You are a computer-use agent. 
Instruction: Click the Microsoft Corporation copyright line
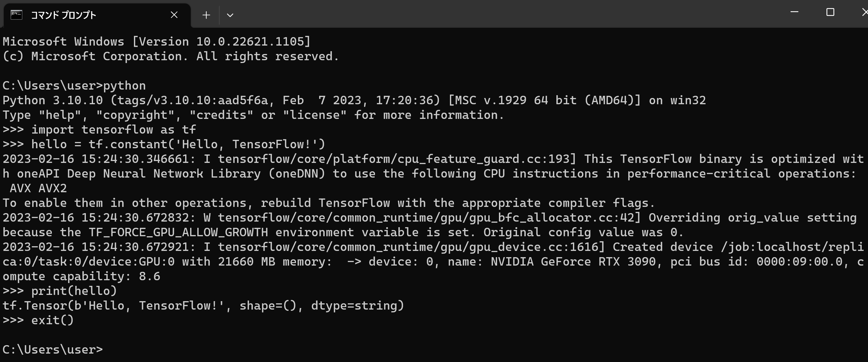(x=171, y=56)
